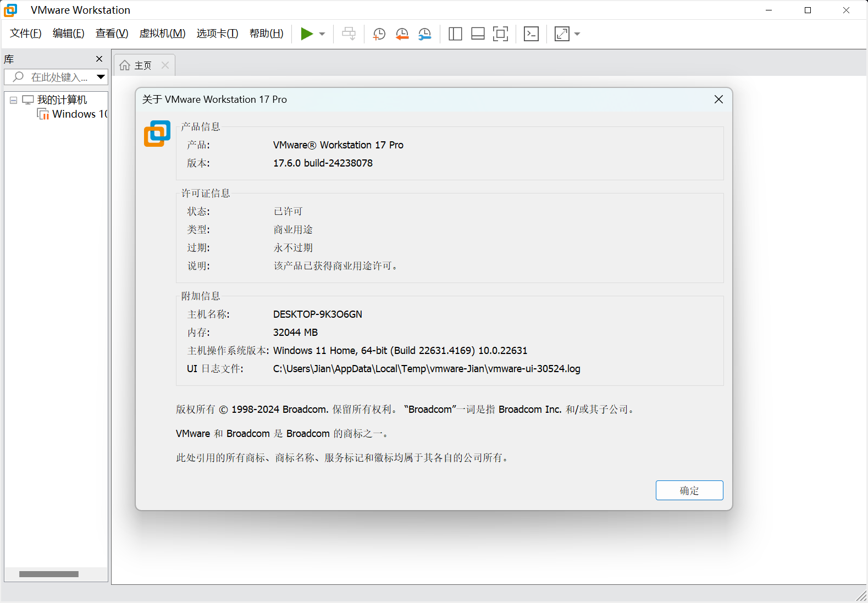Click the license type 商业用途

[293, 230]
